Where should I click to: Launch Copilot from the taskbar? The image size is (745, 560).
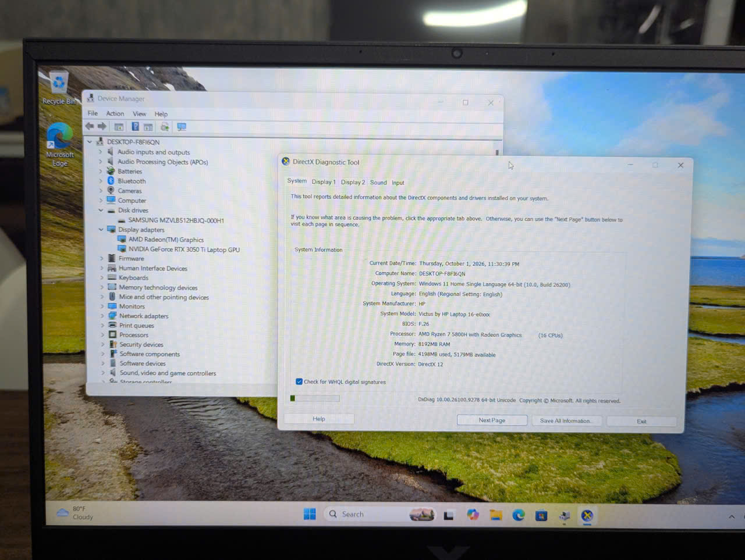tap(473, 515)
